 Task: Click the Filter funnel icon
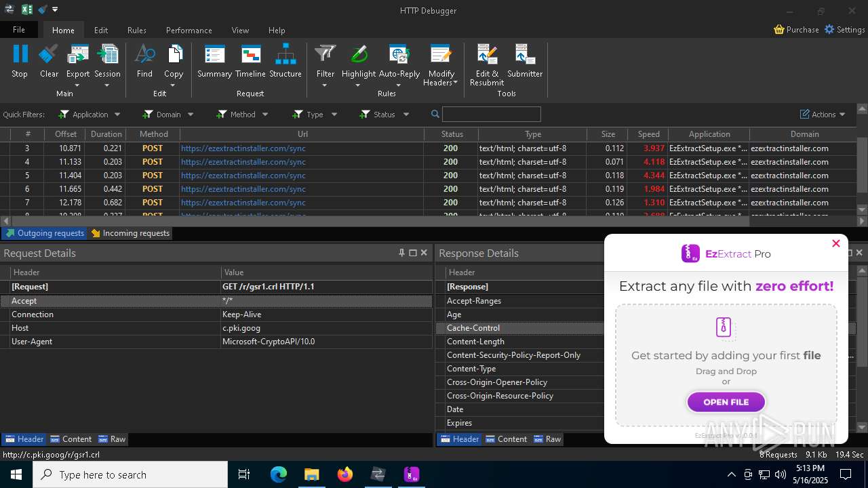point(325,54)
